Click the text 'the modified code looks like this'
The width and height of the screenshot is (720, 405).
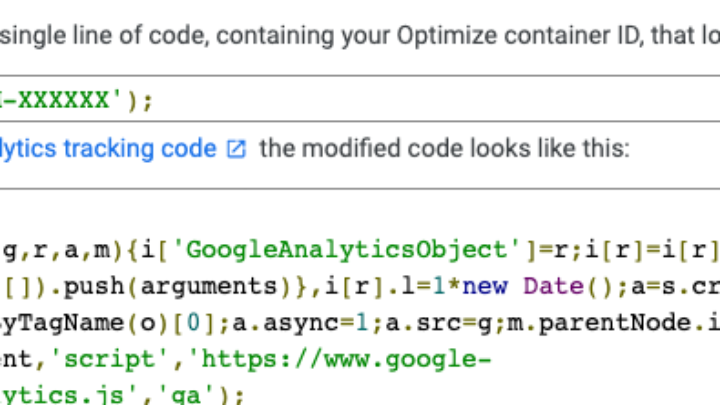pos(444,149)
